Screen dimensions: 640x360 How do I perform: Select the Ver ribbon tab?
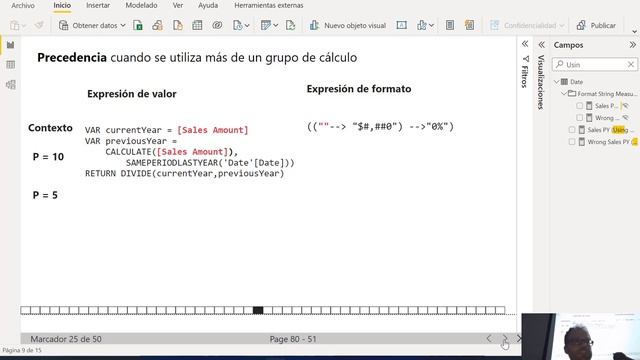pyautogui.click(x=178, y=5)
